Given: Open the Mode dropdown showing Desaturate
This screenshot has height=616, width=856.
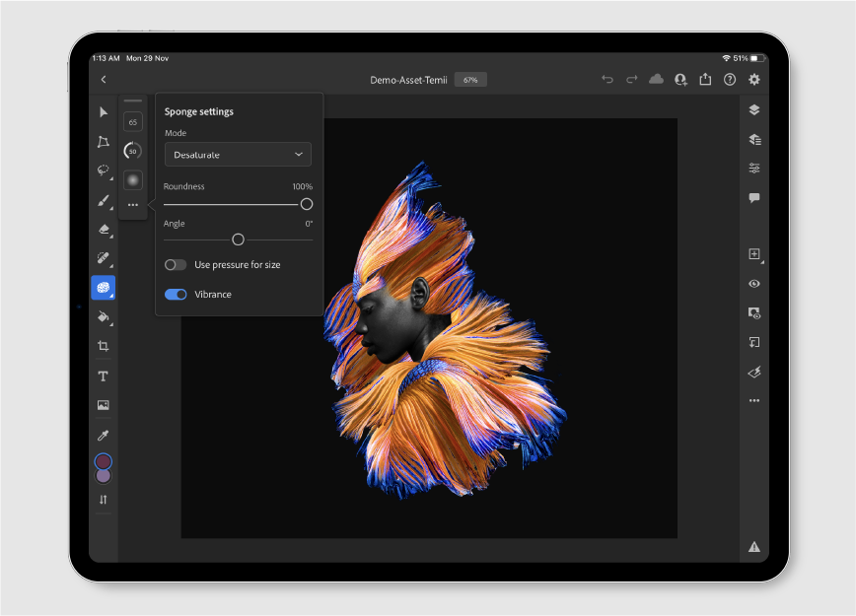Looking at the screenshot, I should 237,155.
